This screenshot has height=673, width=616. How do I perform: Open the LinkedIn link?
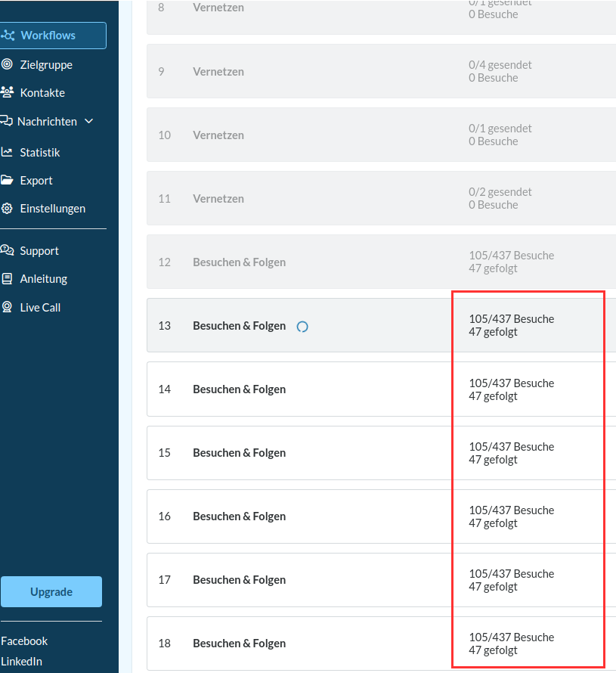(22, 661)
